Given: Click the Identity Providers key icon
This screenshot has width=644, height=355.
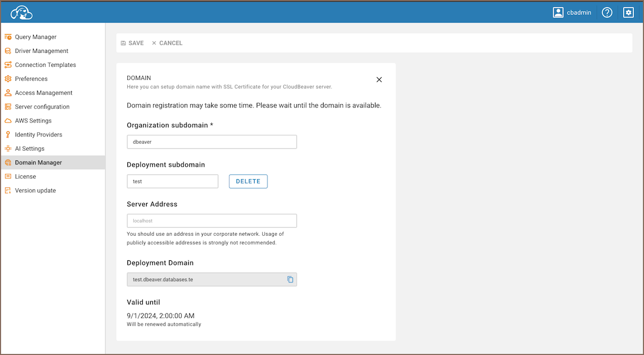Looking at the screenshot, I should pos(8,135).
